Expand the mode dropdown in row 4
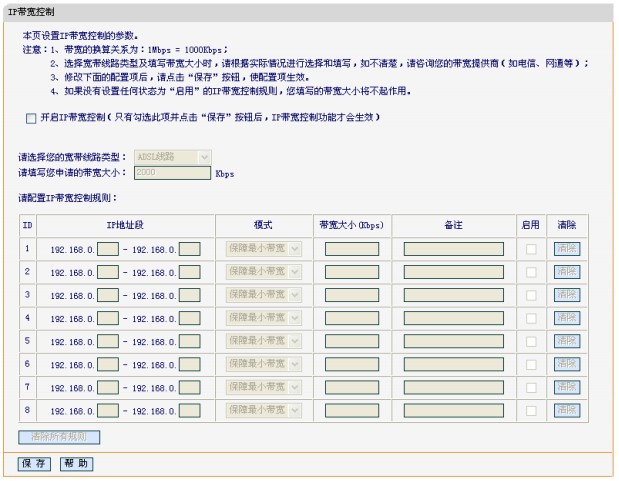Image resolution: width=619 pixels, height=481 pixels. coord(264,318)
